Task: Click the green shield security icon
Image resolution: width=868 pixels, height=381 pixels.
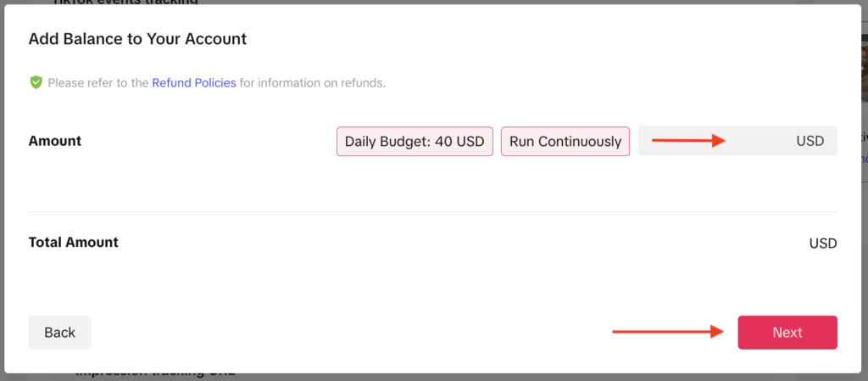Action: [36, 82]
